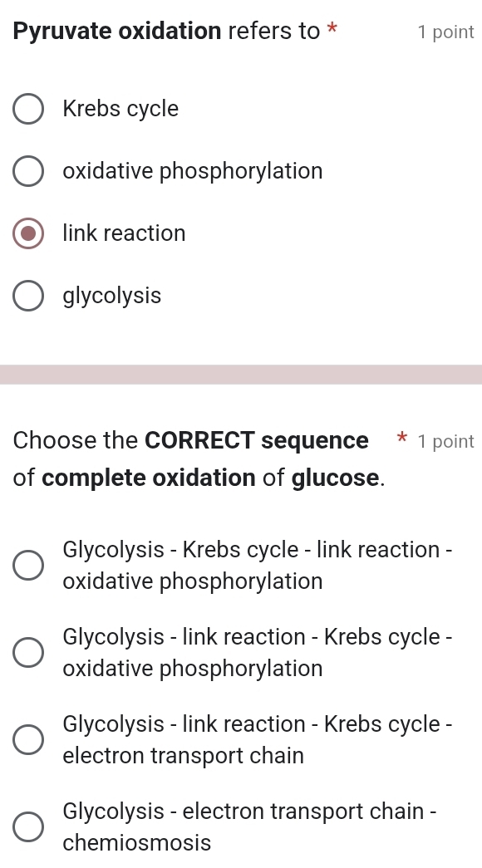Choose glycolysis as the answer

(27, 296)
